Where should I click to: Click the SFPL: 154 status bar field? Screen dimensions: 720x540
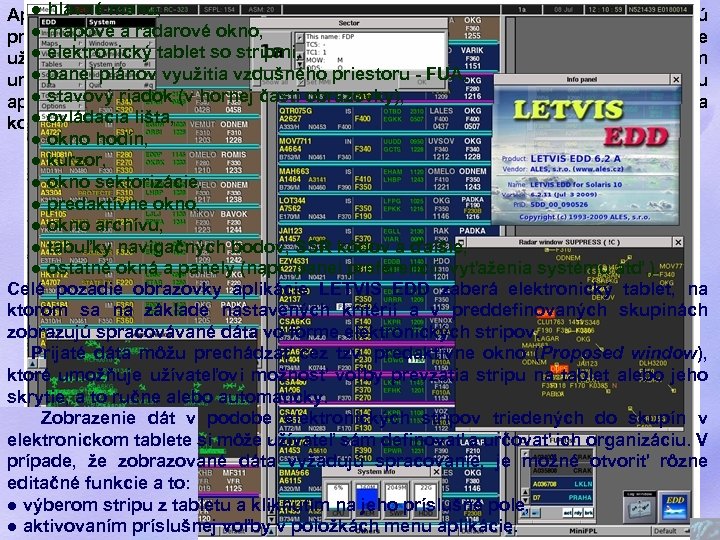point(219,9)
